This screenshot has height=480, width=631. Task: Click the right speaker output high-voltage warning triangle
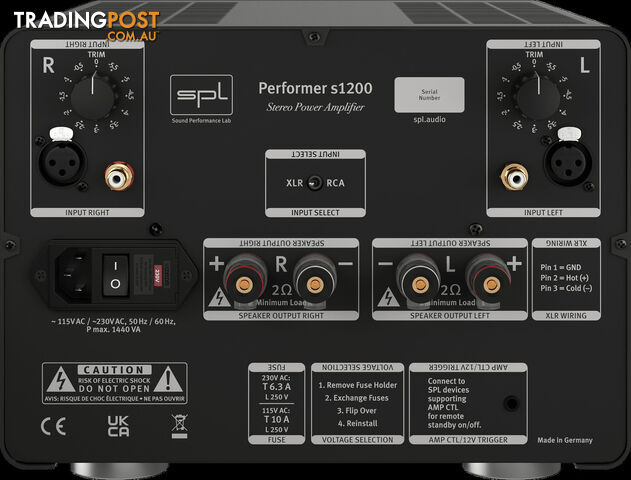pyautogui.click(x=219, y=297)
